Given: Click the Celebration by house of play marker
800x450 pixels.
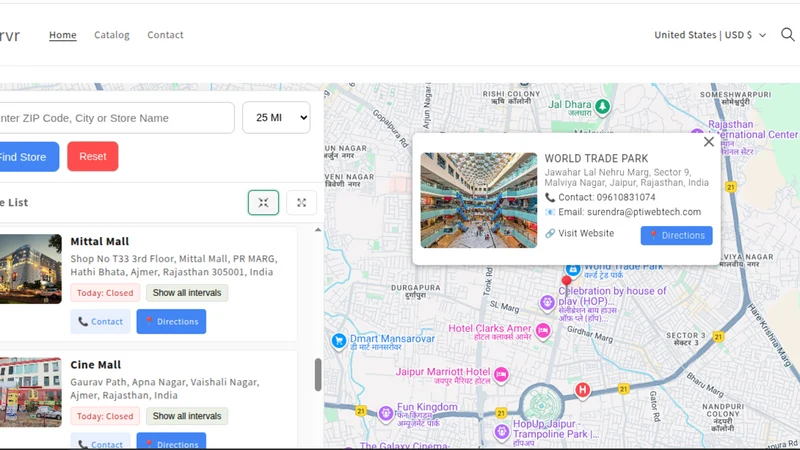Looking at the screenshot, I should coord(547,302).
